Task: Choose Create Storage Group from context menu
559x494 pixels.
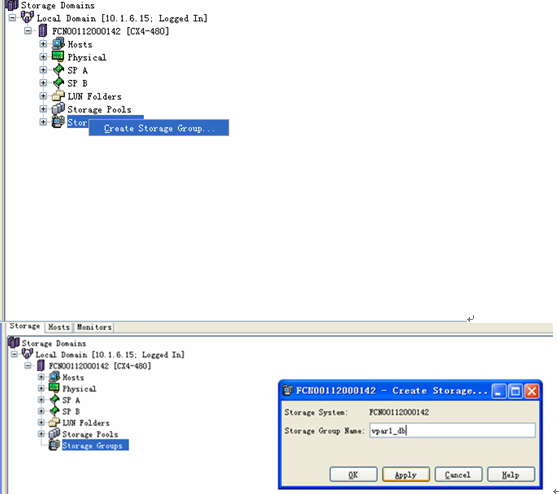Action: tap(159, 128)
